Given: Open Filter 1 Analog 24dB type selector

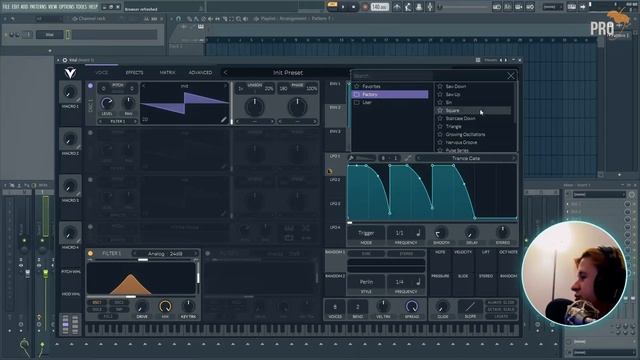Looking at the screenshot, I should click(x=165, y=253).
